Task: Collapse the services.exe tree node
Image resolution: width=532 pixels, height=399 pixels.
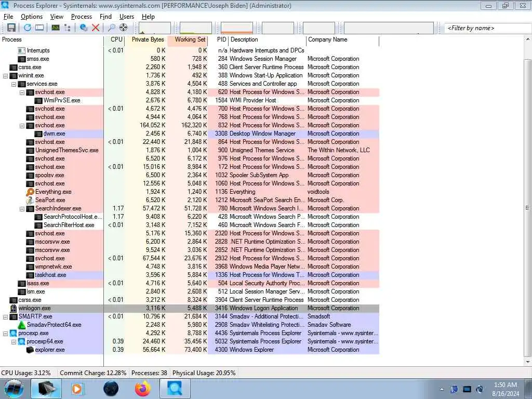Action: point(14,84)
